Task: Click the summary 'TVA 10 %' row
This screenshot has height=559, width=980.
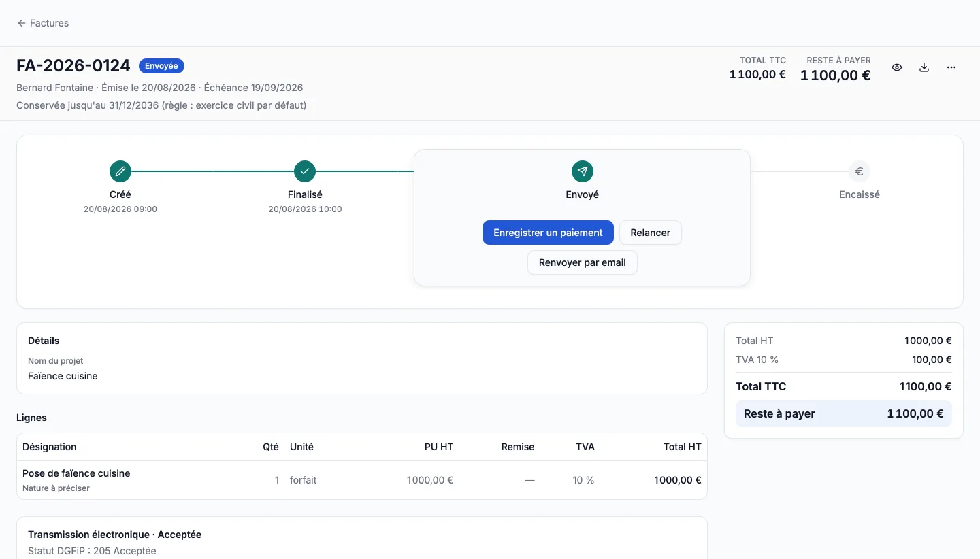Action: (844, 360)
